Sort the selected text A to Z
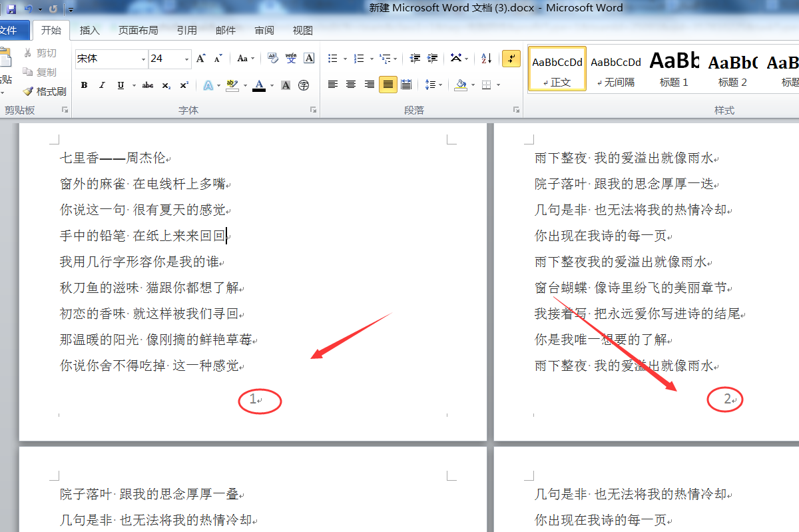799x532 pixels. coord(486,59)
